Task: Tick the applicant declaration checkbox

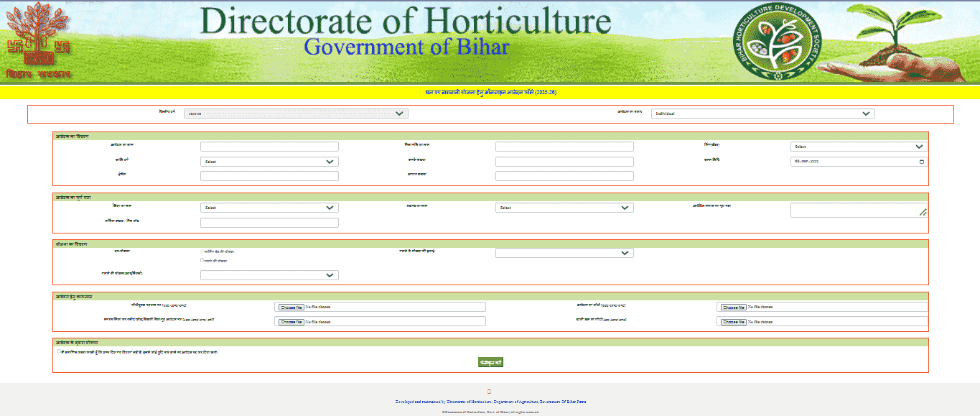Action: [59, 352]
